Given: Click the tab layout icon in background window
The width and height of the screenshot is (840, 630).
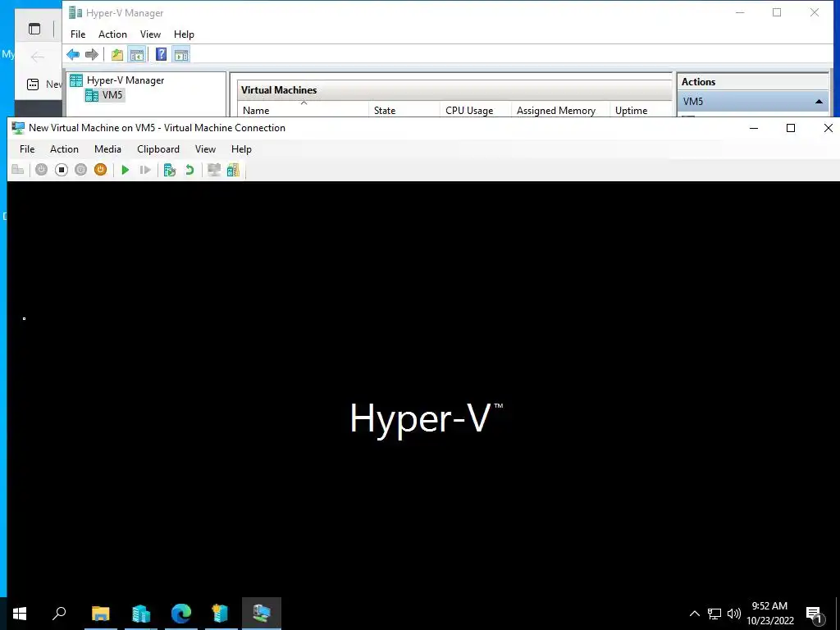Looking at the screenshot, I should pyautogui.click(x=34, y=29).
